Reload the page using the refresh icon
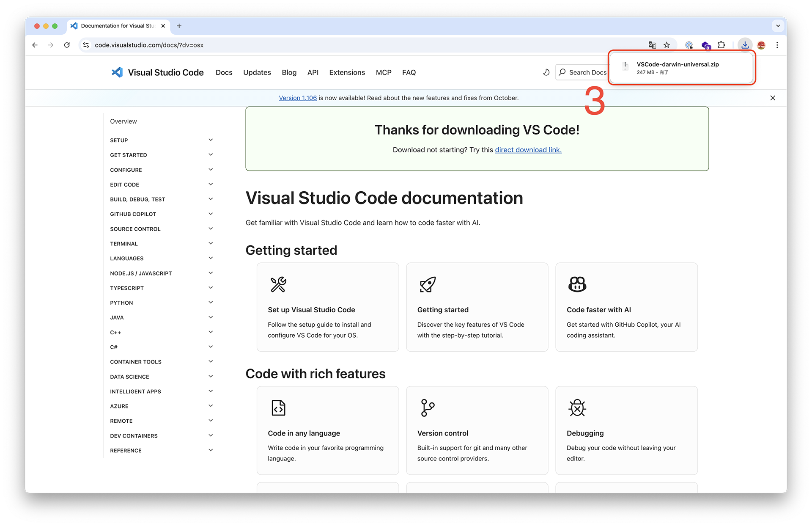The width and height of the screenshot is (812, 526). point(67,45)
